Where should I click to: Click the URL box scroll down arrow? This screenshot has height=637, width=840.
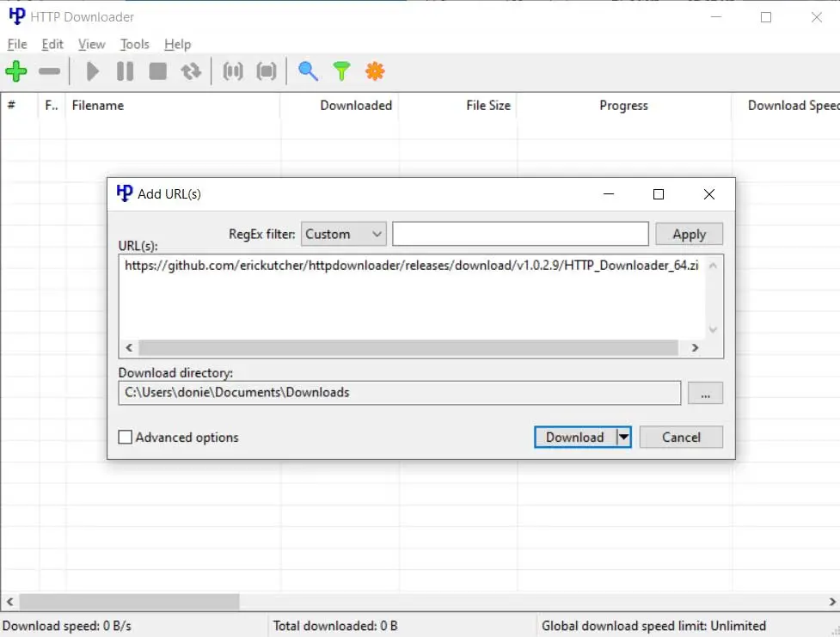713,329
